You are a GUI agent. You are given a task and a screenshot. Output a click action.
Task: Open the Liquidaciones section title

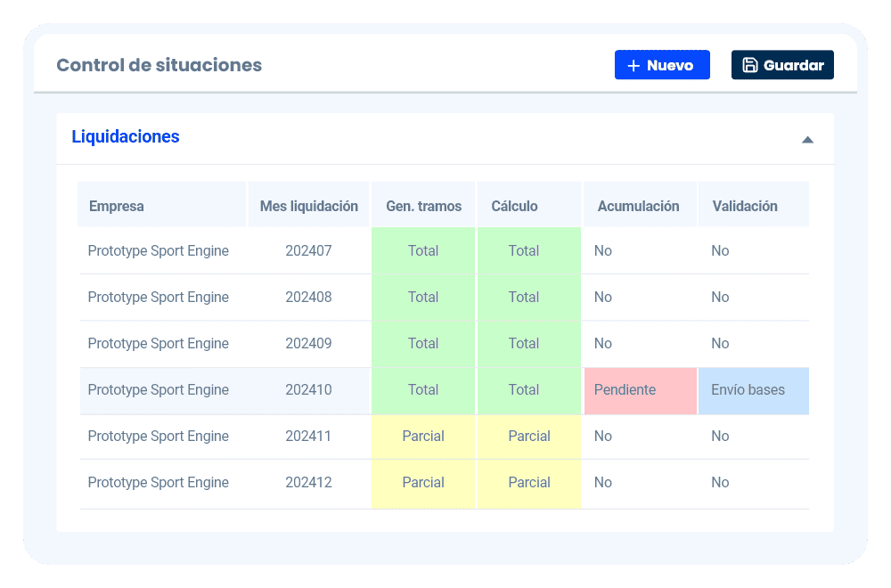[126, 137]
